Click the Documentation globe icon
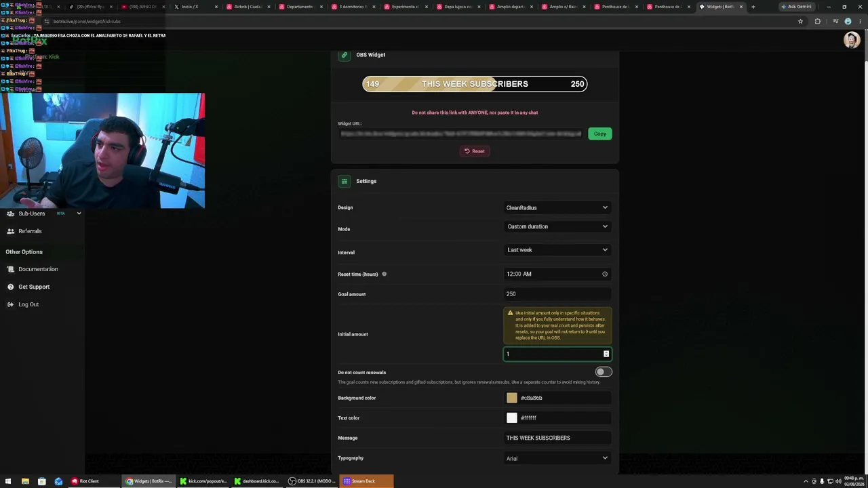Screen dimensions: 868x488 tap(10, 269)
